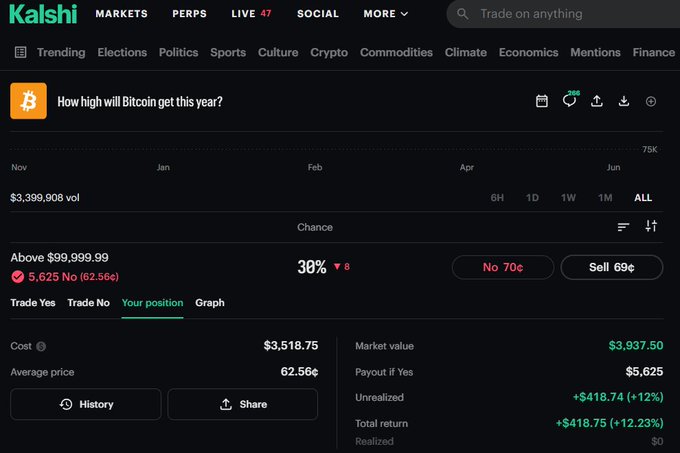Click the Above $99,999.99 row label

click(59, 257)
